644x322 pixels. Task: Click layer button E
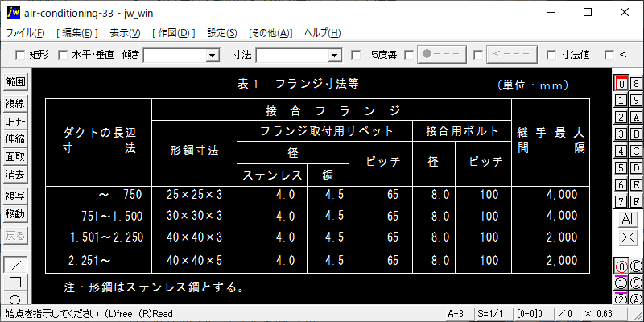click(636, 184)
